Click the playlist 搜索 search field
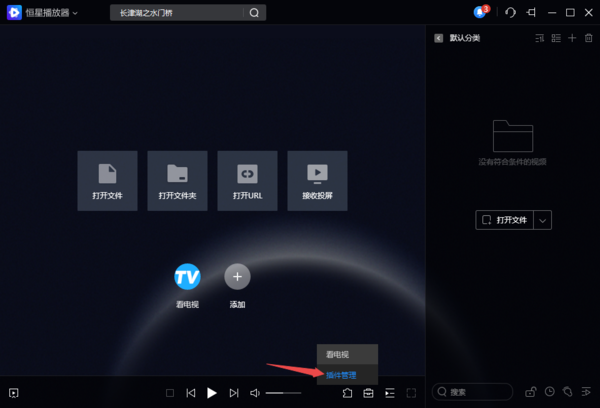 473,392
